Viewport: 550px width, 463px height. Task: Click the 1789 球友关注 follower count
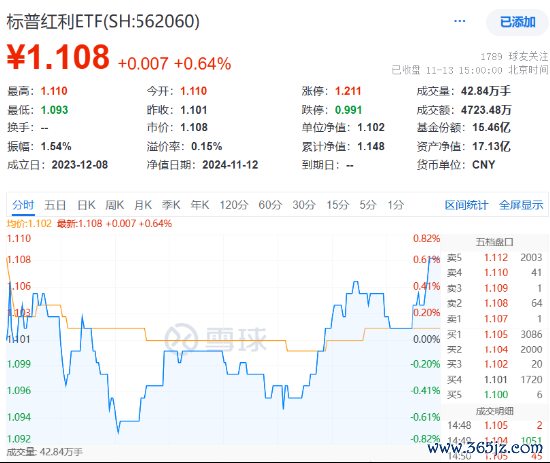point(514,56)
